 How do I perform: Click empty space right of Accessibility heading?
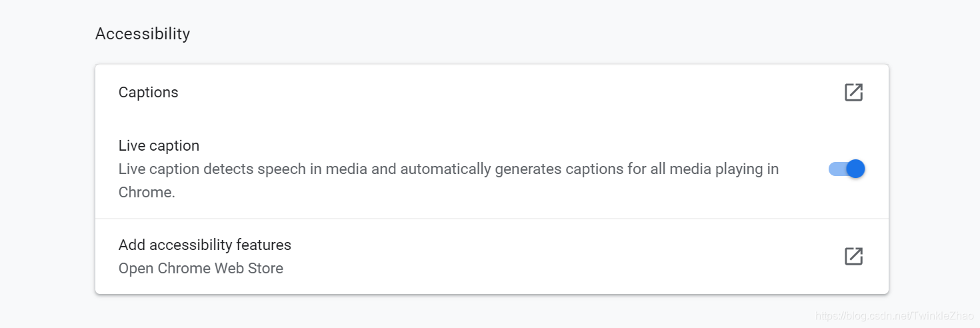[x=467, y=33]
